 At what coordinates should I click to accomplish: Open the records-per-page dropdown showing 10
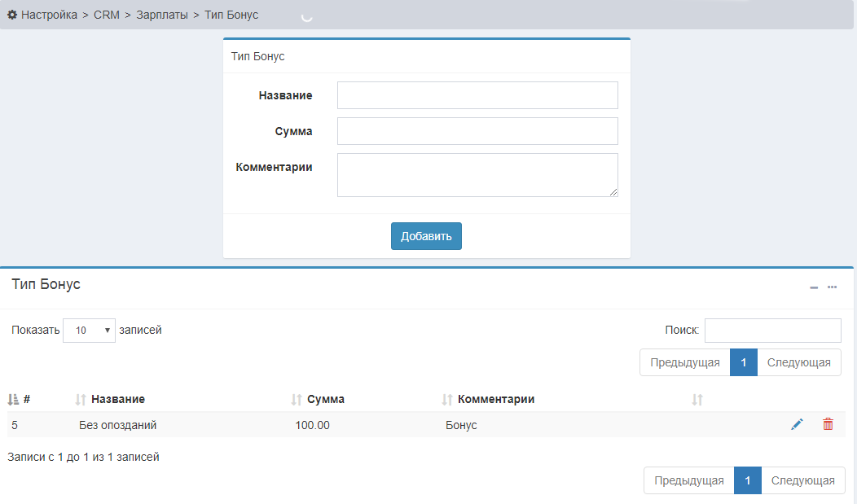89,331
